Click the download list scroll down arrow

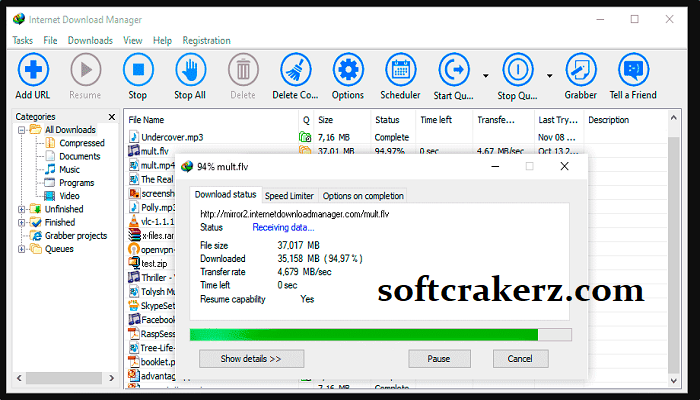(674, 380)
